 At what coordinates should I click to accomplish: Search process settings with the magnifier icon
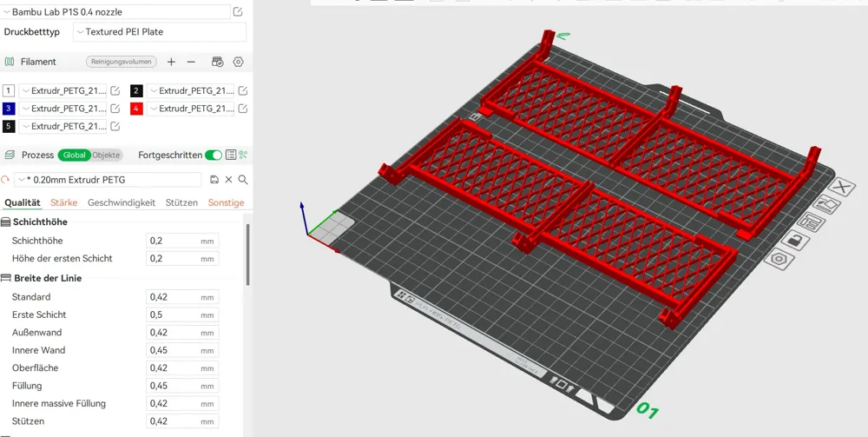click(243, 180)
